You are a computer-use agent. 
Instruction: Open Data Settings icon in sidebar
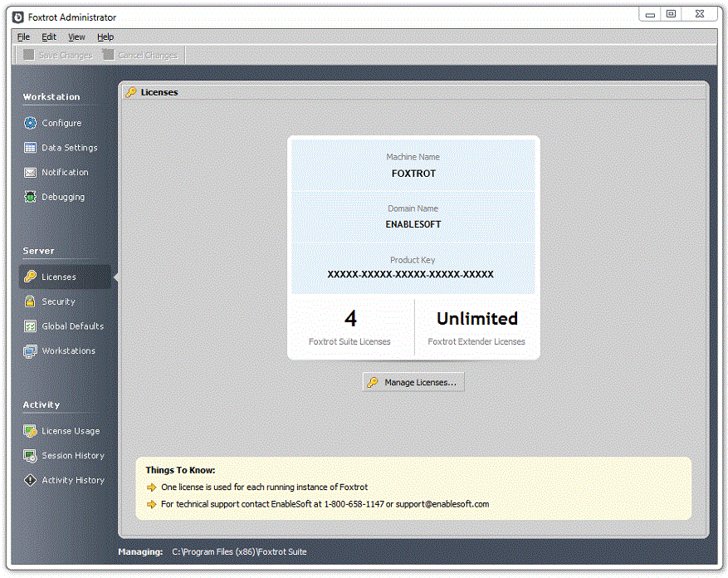pos(30,148)
